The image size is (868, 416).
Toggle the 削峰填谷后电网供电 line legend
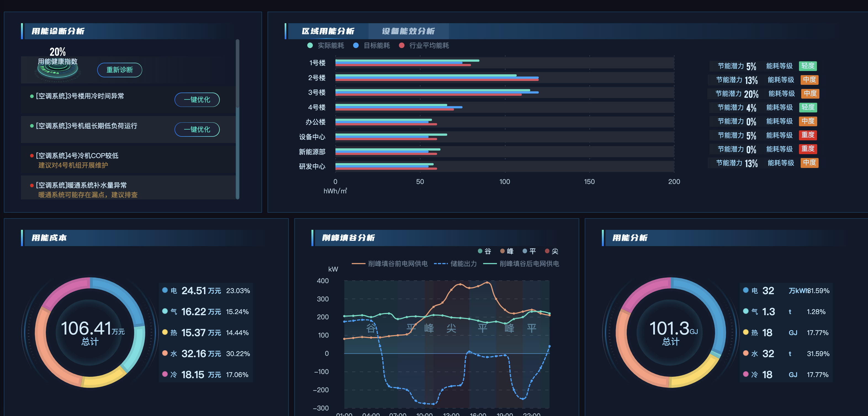[521, 264]
